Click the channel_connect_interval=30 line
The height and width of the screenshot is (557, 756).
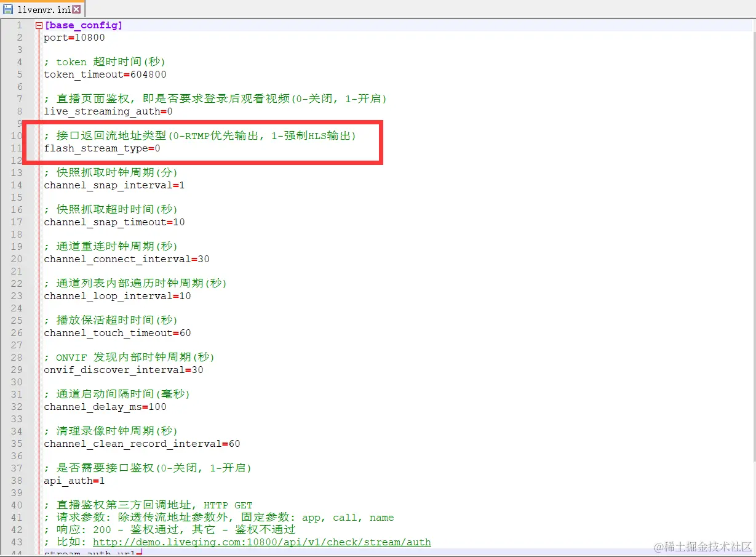127,259
